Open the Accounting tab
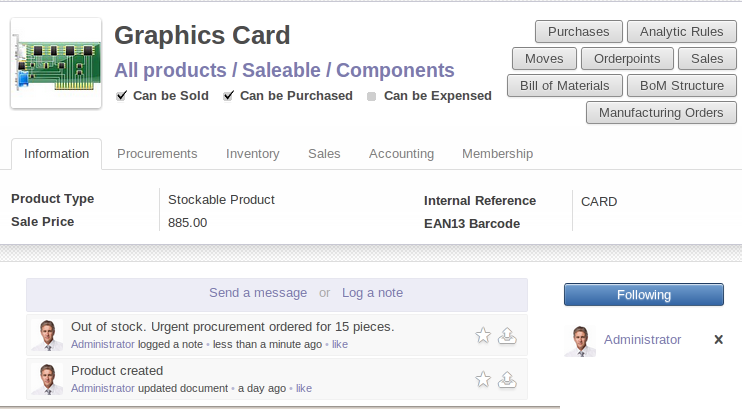This screenshot has width=742, height=409. (401, 154)
